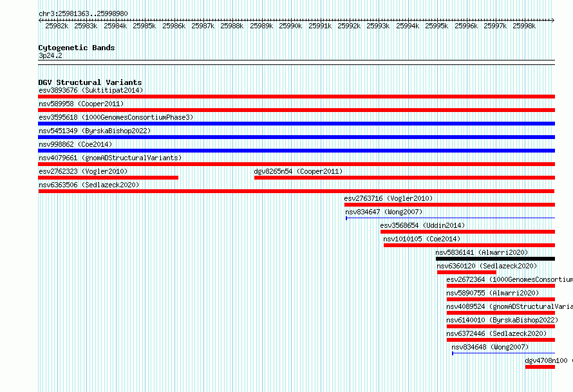Click the 25998k ruler tick label
Viewport: 573px width, 392px height.
524,26
